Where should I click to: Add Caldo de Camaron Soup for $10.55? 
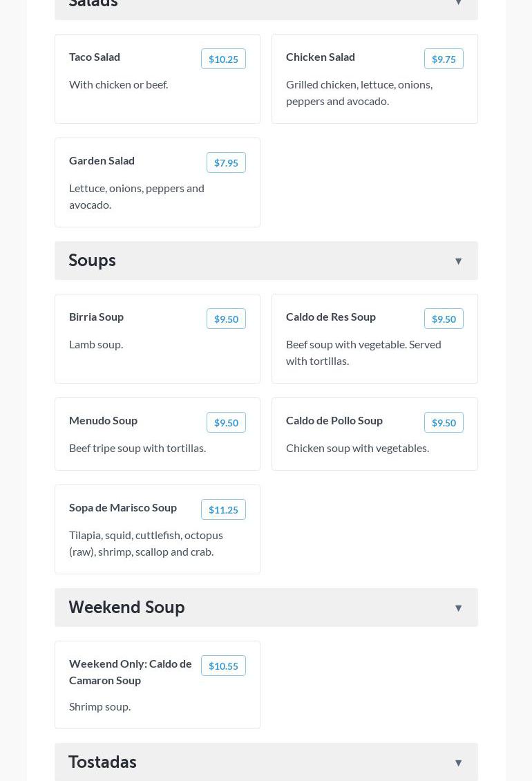pyautogui.click(x=223, y=666)
